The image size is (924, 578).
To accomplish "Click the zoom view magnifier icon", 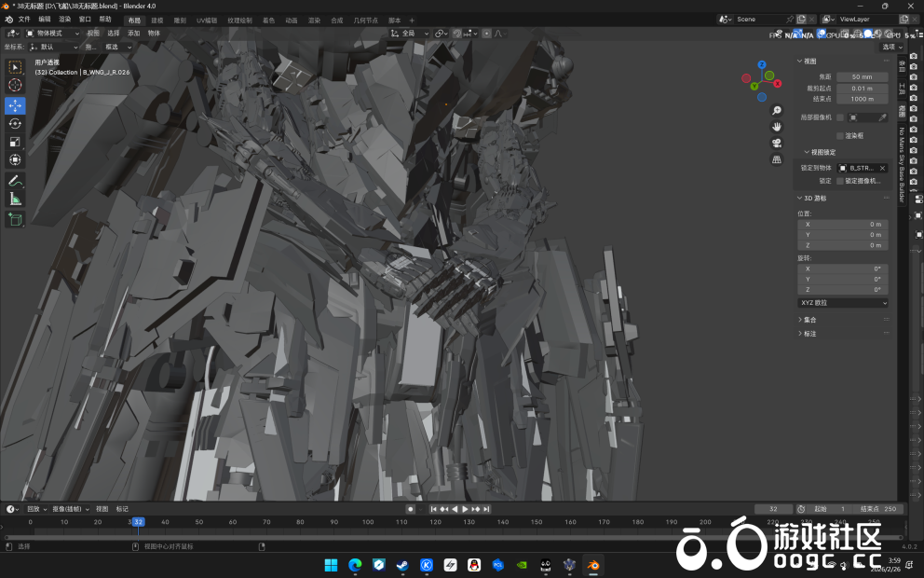I will 777,111.
